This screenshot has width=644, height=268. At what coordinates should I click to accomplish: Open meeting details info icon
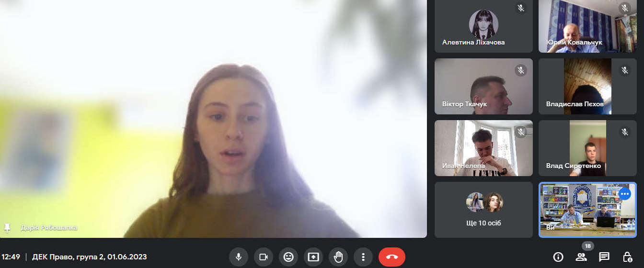click(558, 257)
